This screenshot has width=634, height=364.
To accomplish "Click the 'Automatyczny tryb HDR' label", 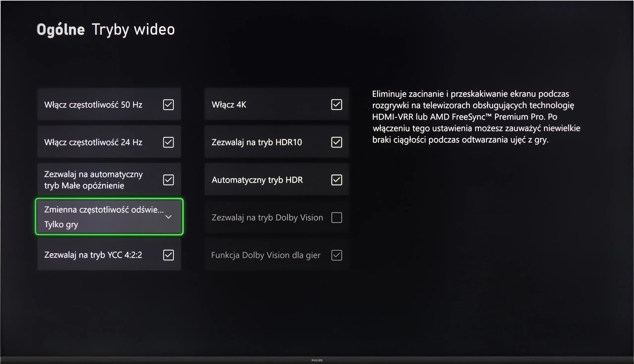I will click(x=257, y=180).
